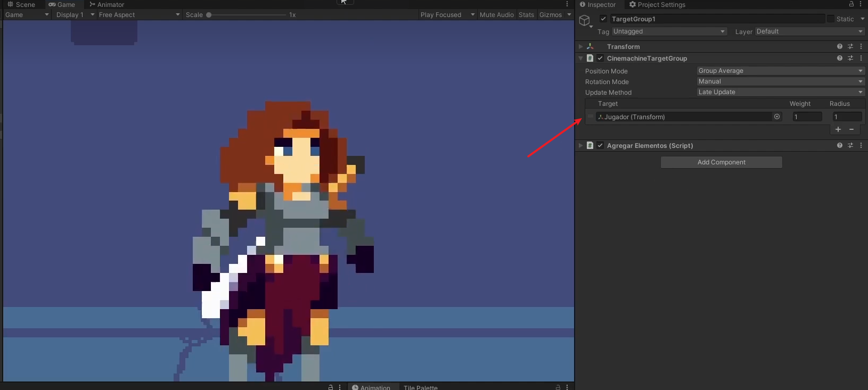This screenshot has height=390, width=868.
Task: Open the Position Mode dropdown
Action: click(x=781, y=71)
